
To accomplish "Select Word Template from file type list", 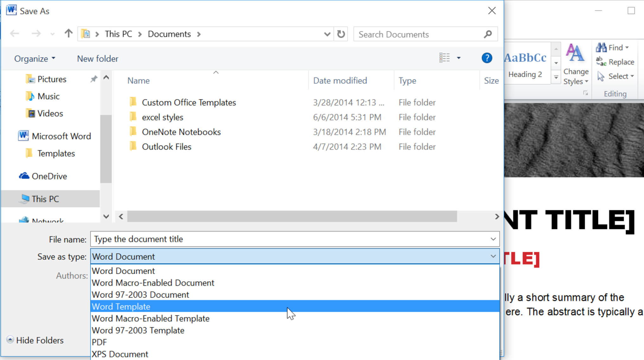I will (x=294, y=306).
